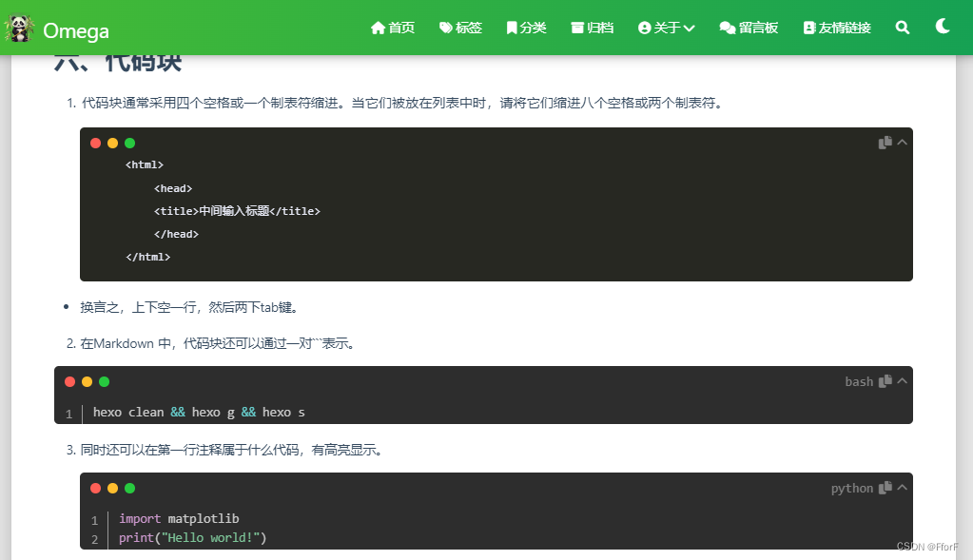Expand the 关于 dropdown menu
This screenshot has width=973, height=560.
667,28
